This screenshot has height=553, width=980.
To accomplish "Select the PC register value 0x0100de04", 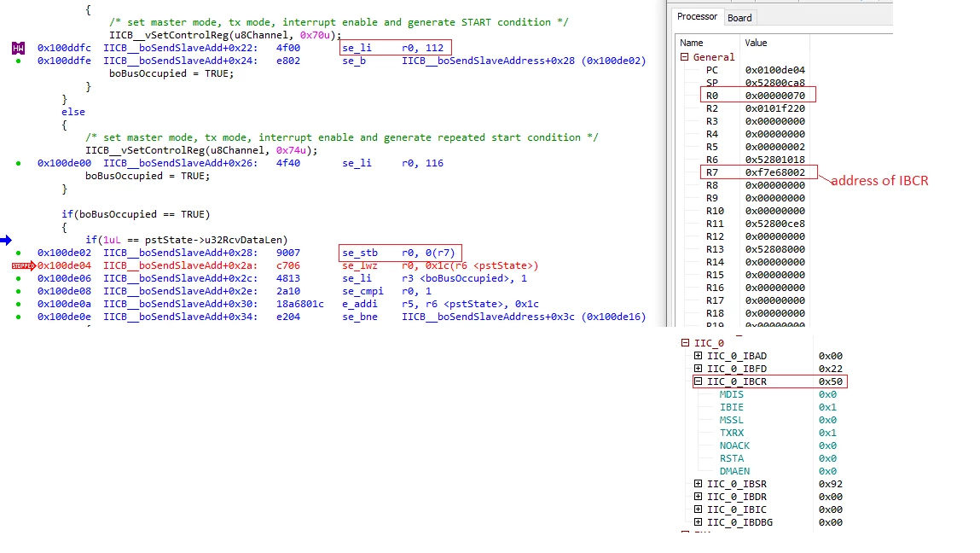I will [775, 70].
